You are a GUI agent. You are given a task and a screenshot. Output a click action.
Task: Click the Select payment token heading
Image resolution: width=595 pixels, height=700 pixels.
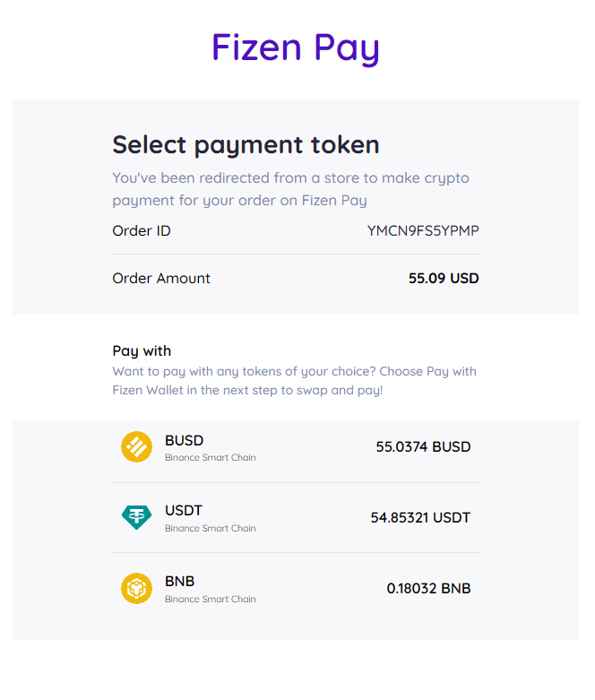246,144
